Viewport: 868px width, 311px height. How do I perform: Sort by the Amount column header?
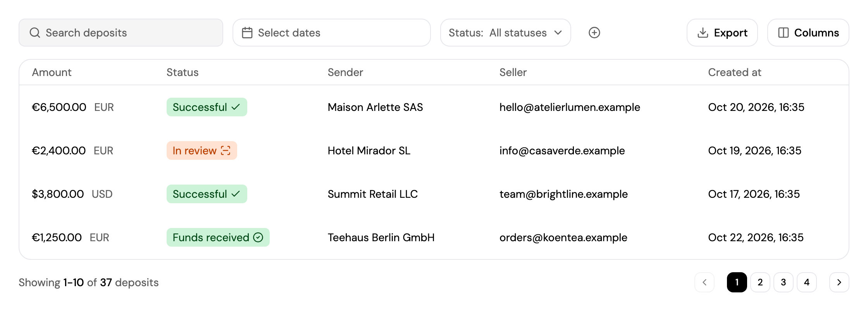(x=52, y=73)
